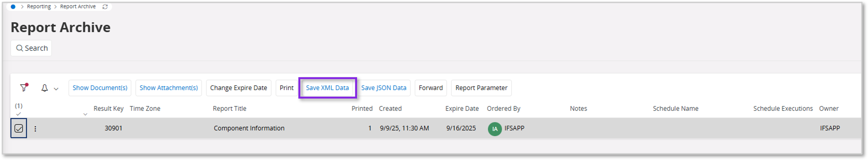Click Show Attachment(s) button
Image resolution: width=868 pixels, height=160 pixels.
(x=168, y=88)
